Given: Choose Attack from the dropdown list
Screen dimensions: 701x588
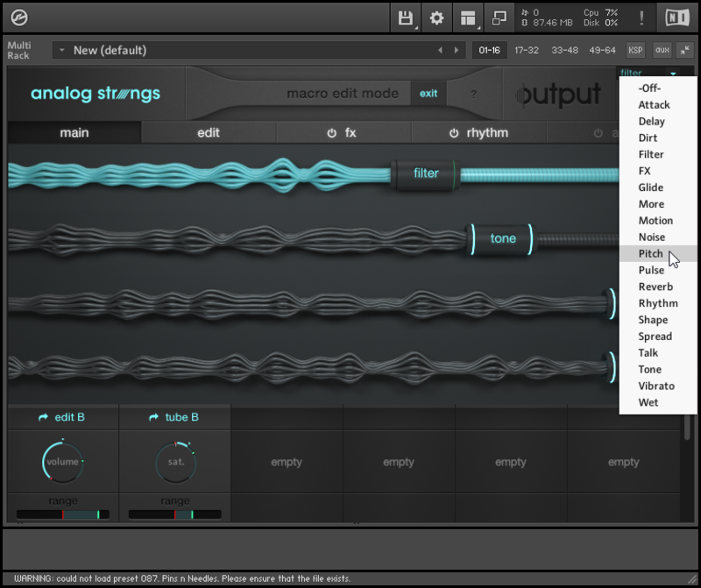Looking at the screenshot, I should (658, 104).
